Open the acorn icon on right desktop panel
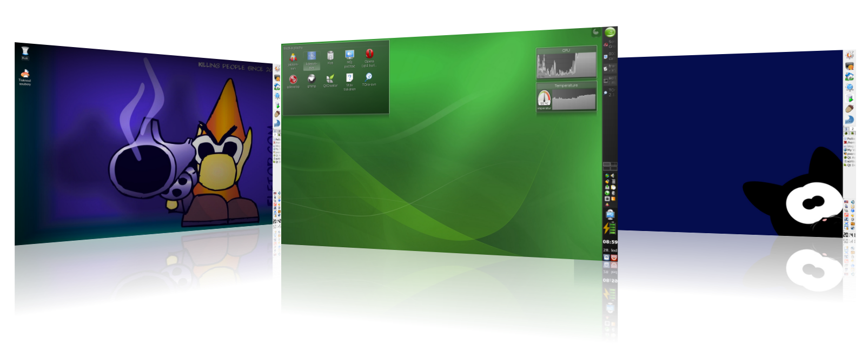This screenshot has height=350, width=868. pyautogui.click(x=850, y=109)
